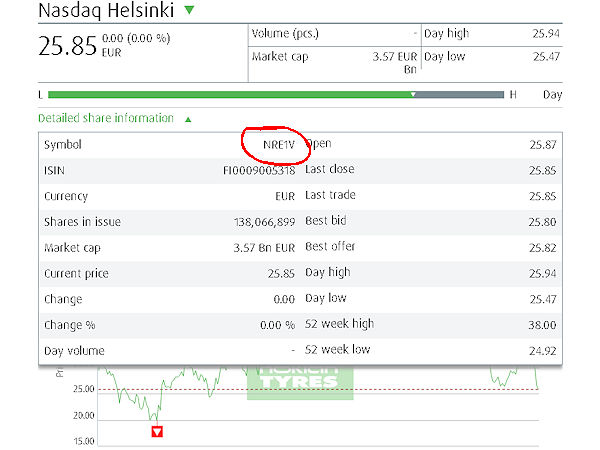Click the 52 week low value 24.92
600x450 pixels.
542,351
